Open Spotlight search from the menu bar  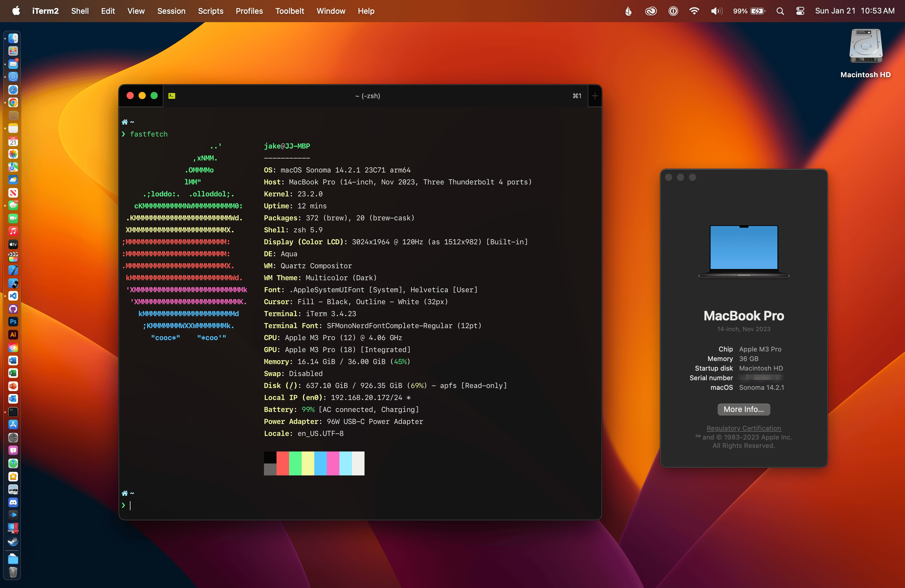(780, 11)
